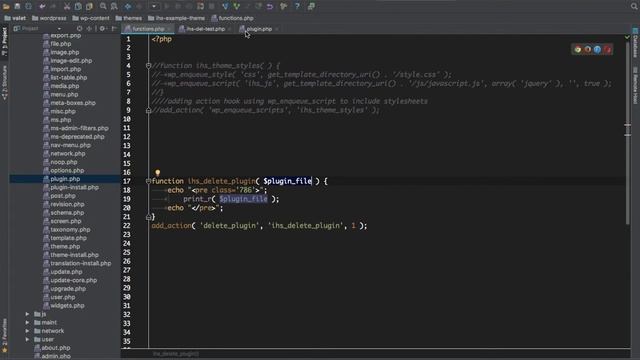Select taxonomy.php in the project tree

pyautogui.click(x=70, y=229)
